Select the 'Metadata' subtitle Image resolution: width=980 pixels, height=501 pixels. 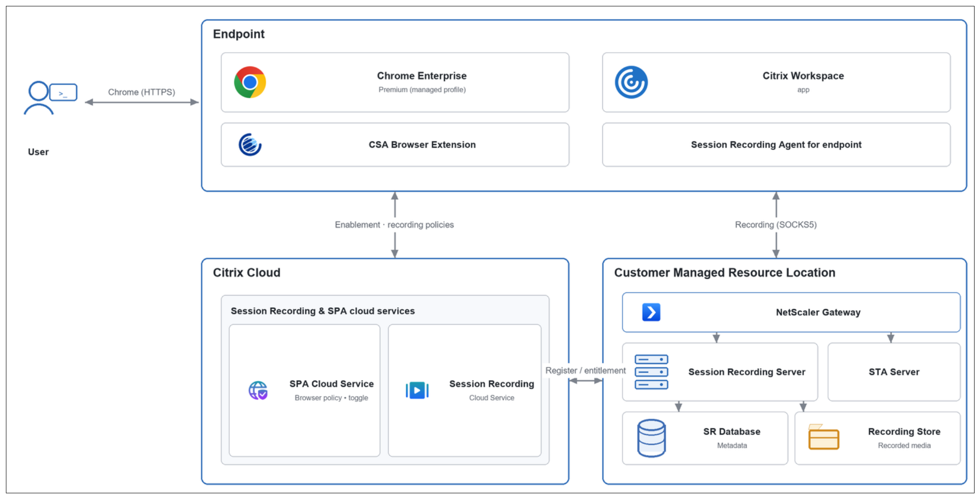coord(732,446)
